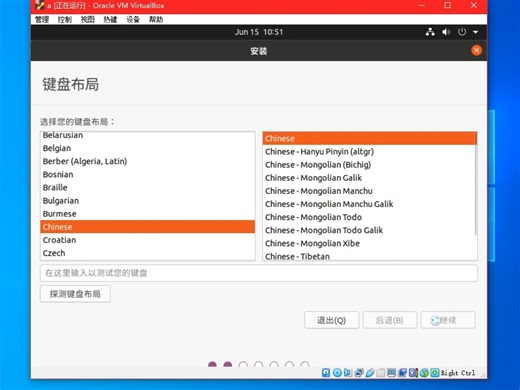Select Chinese - Tibetan variant
The height and width of the screenshot is (390, 520).
click(369, 256)
